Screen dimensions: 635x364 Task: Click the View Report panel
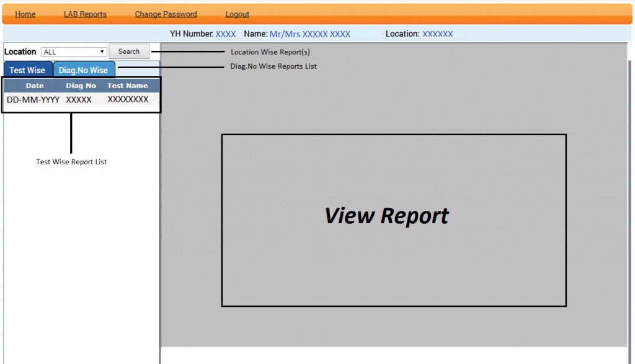(x=393, y=220)
